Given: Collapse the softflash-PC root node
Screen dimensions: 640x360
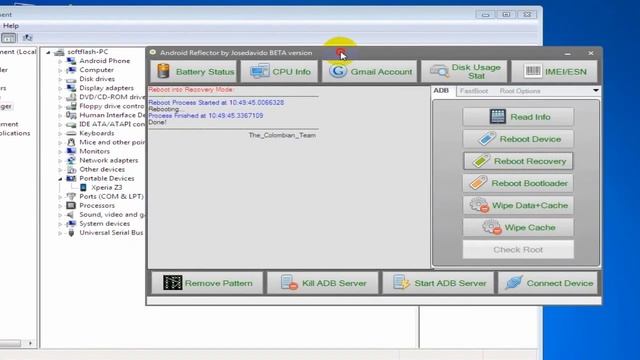Looking at the screenshot, I should [48, 52].
